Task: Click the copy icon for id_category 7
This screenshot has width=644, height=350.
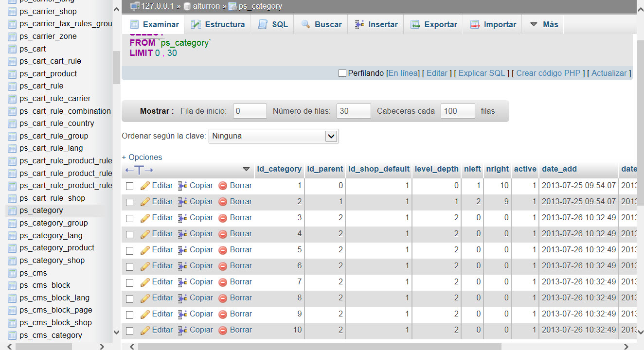Action: coord(182,282)
